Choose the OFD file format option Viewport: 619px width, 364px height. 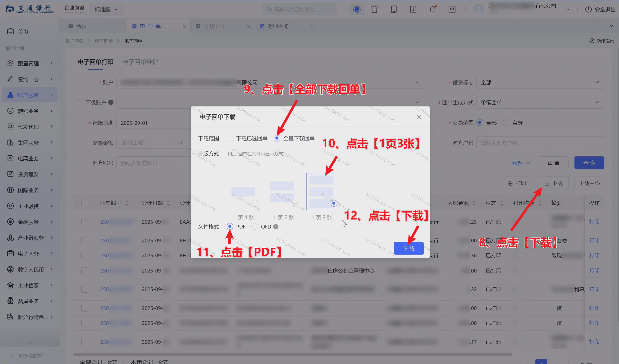click(255, 227)
